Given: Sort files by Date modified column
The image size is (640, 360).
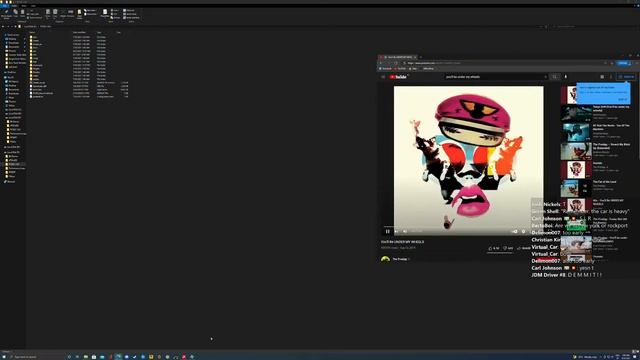Looking at the screenshot, I should [x=79, y=32].
